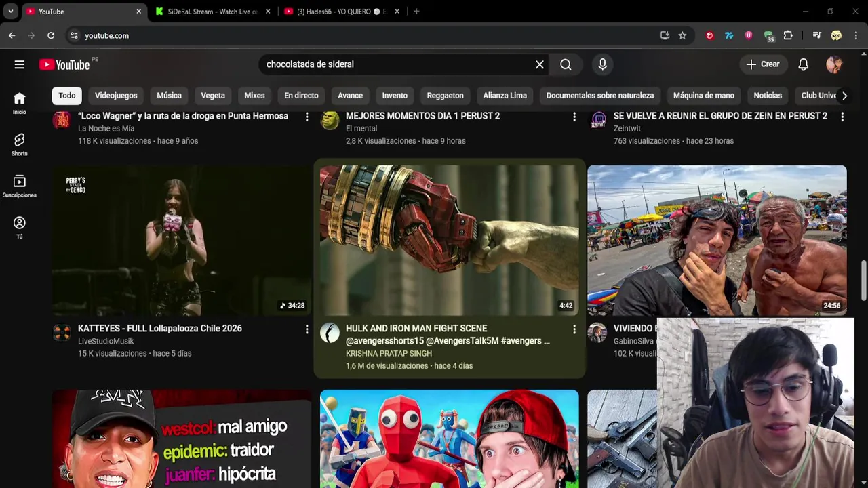This screenshot has height=488, width=868.
Task: Play the KATTEYES concert thumbnail
Action: click(182, 241)
